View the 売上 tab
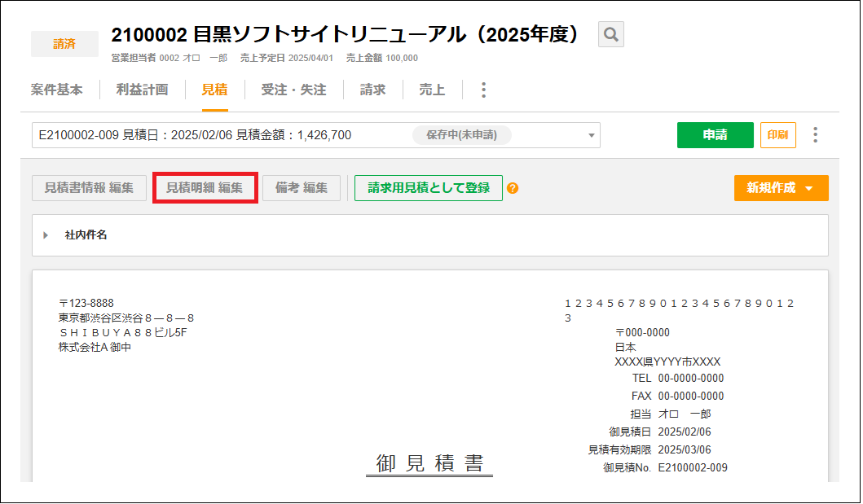The width and height of the screenshot is (863, 504). (432, 90)
